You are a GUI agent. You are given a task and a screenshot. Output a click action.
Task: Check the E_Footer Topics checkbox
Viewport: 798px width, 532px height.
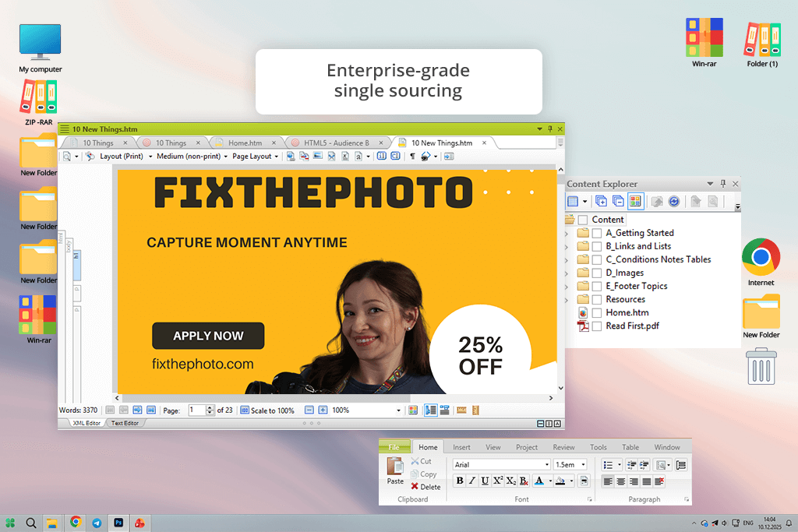point(597,287)
